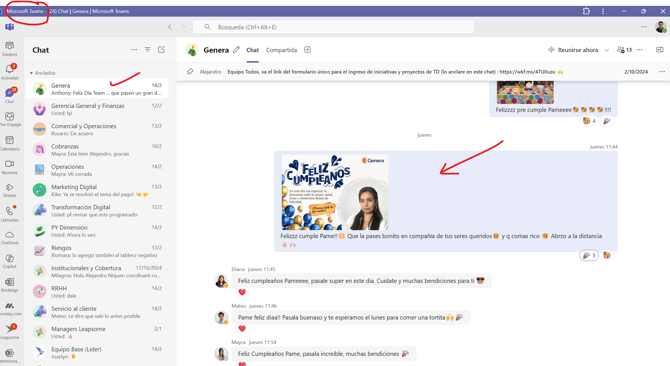Open pinned message more options ellipsis
This screenshot has height=366, width=670.
pyautogui.click(x=662, y=71)
